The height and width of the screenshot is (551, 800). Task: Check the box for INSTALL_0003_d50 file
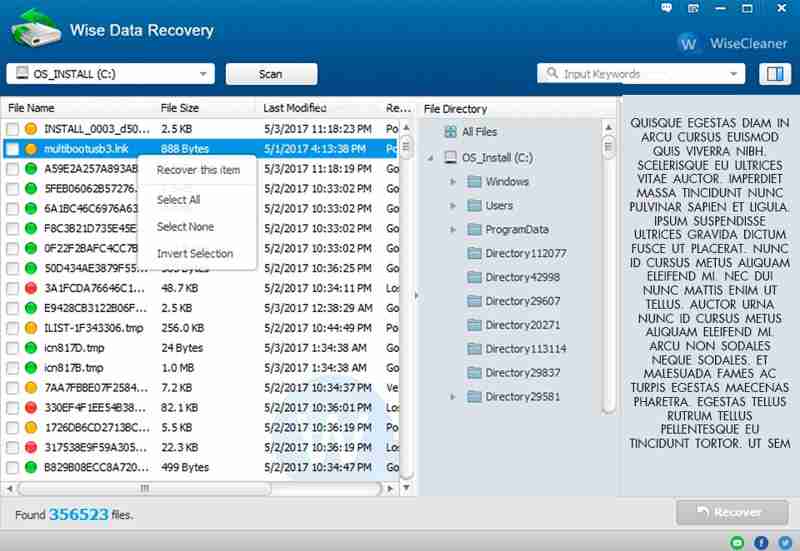(12, 129)
